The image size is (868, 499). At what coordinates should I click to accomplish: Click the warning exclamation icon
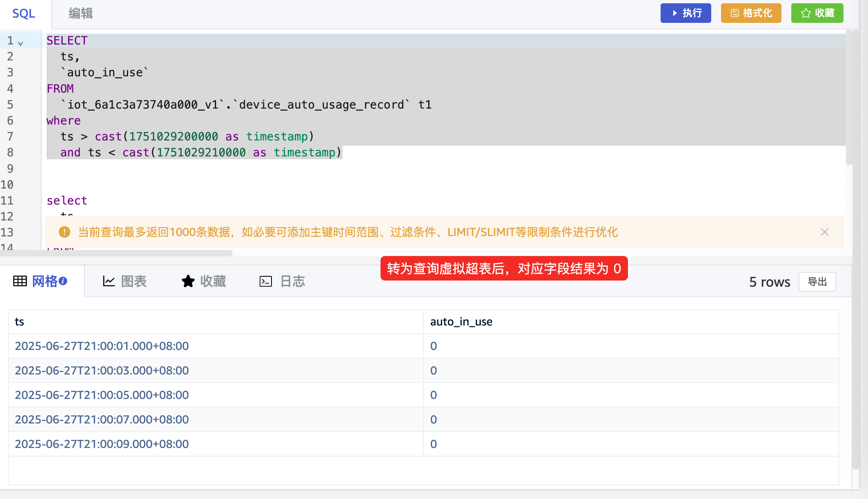(x=65, y=232)
